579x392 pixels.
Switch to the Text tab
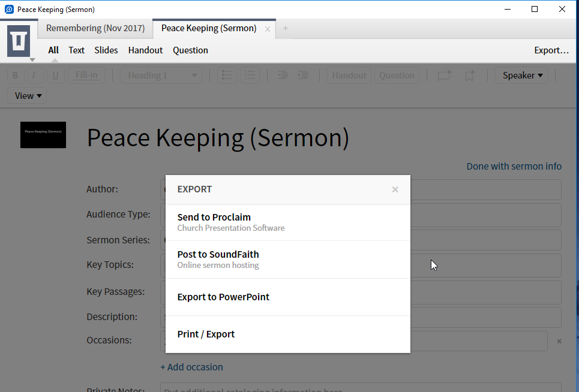76,50
